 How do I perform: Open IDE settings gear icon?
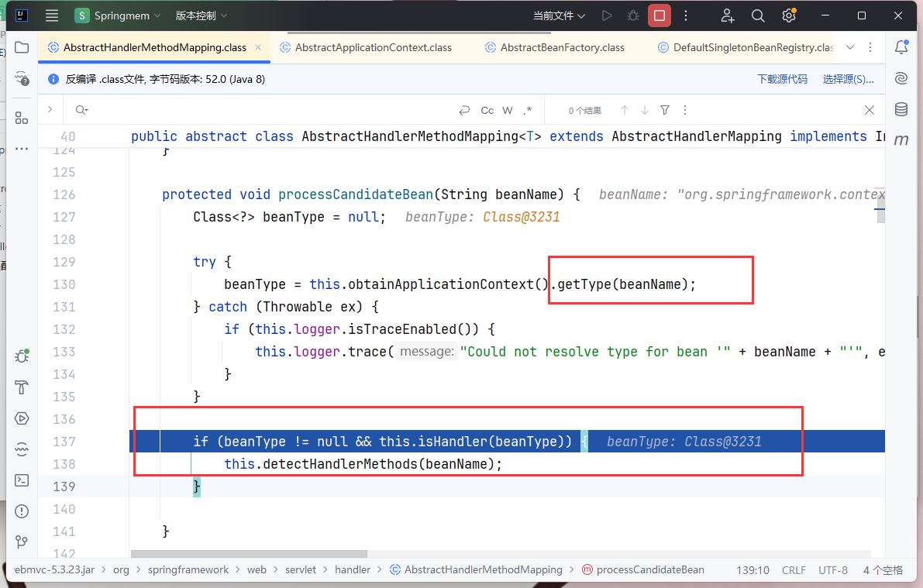point(788,15)
